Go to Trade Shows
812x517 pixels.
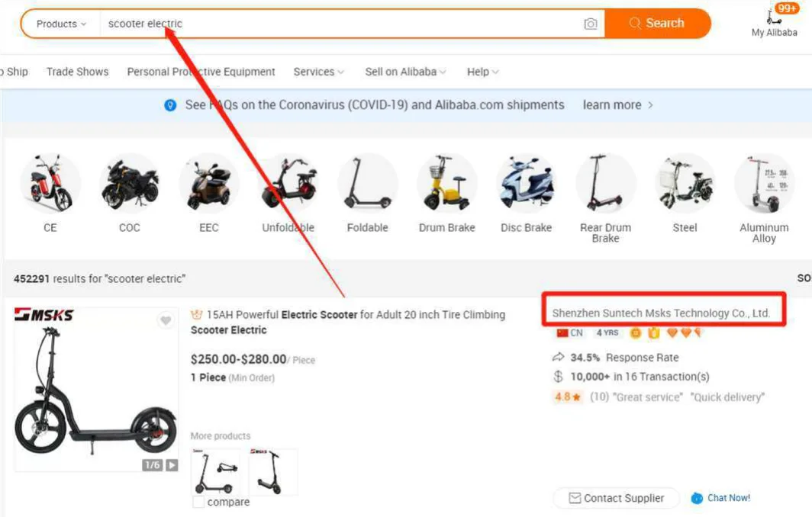(x=77, y=72)
